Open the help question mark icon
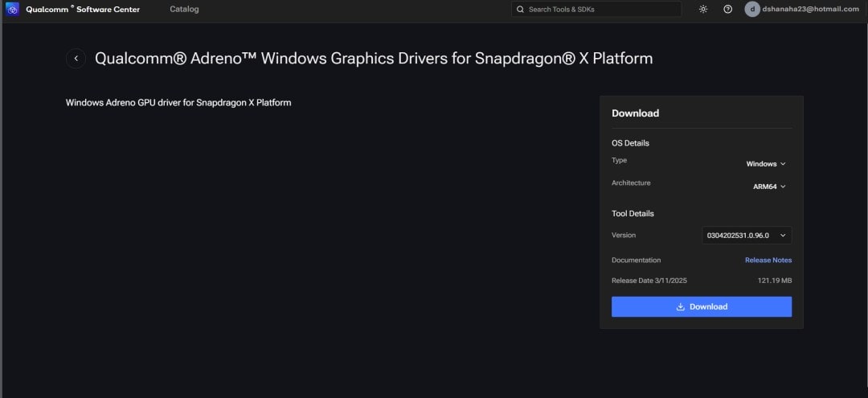The image size is (868, 398). (728, 10)
